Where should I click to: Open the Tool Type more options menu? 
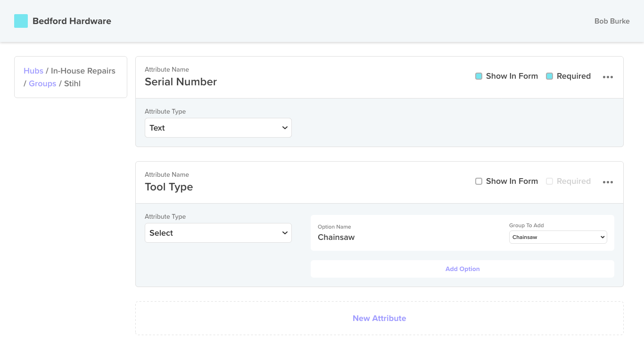[608, 182]
